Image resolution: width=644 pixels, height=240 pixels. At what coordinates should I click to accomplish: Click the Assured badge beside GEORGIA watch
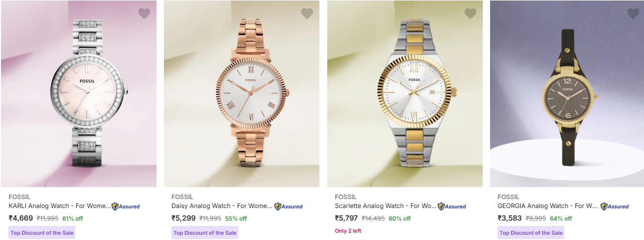(x=615, y=206)
